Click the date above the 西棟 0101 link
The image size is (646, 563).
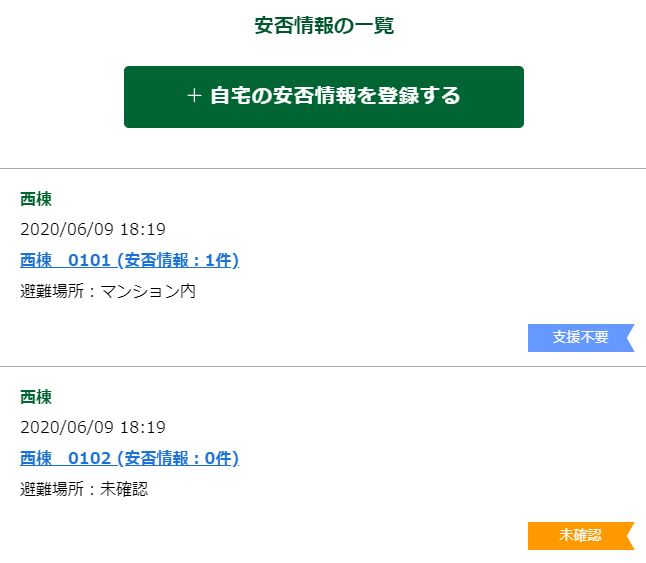92,230
